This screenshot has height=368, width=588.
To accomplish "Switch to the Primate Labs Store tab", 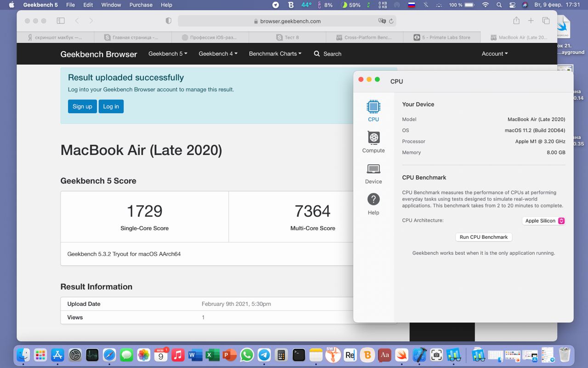I will pyautogui.click(x=441, y=37).
